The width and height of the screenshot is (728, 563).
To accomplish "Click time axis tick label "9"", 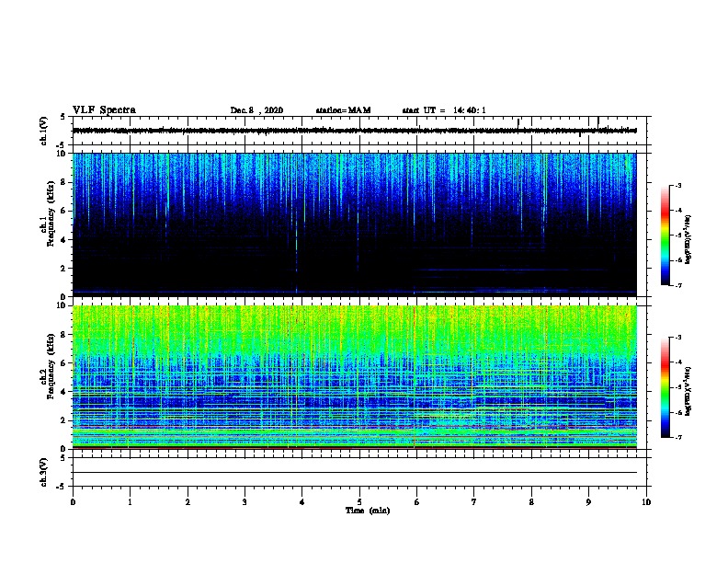I will pos(588,501).
